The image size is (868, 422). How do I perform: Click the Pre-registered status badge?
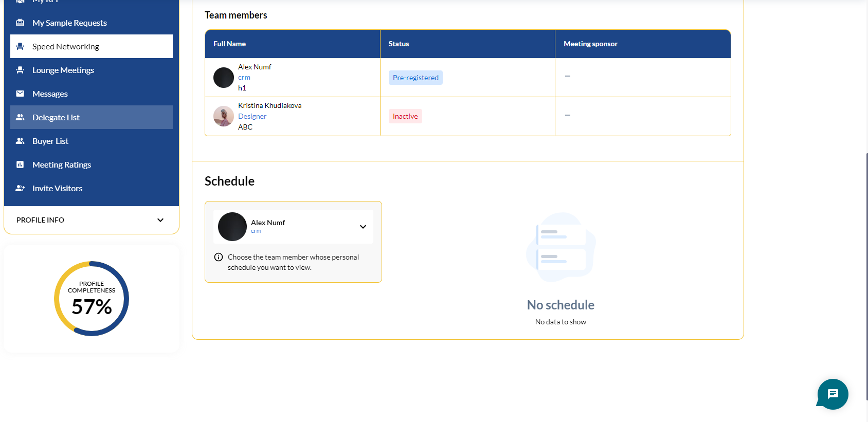click(x=415, y=78)
